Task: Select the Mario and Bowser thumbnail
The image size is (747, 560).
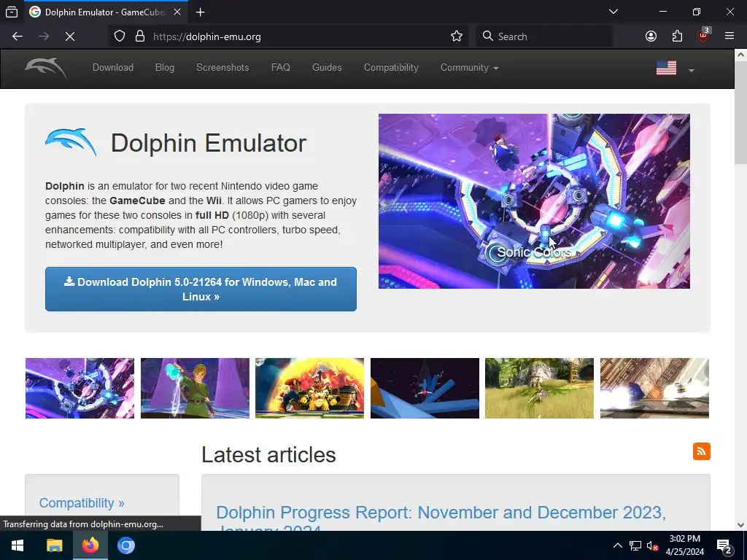Action: click(309, 388)
